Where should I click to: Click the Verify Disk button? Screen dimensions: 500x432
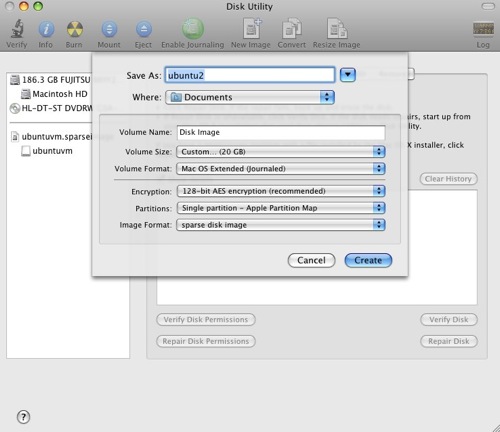click(x=449, y=320)
